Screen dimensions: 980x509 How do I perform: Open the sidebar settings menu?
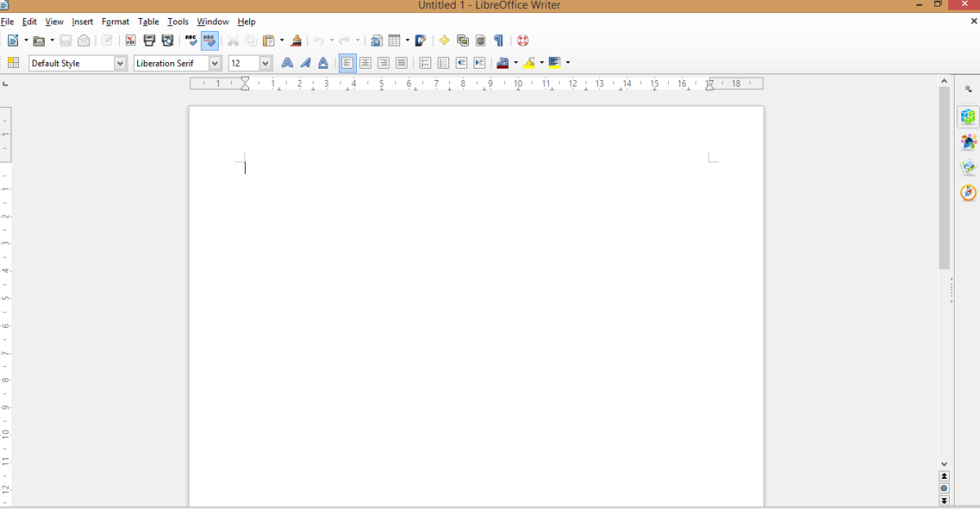[x=969, y=88]
